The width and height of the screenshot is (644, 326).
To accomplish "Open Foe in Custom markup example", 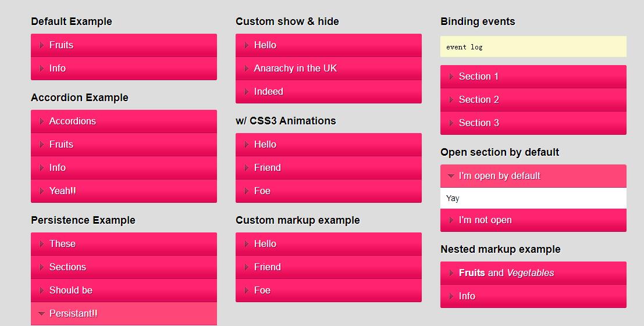I will click(328, 291).
